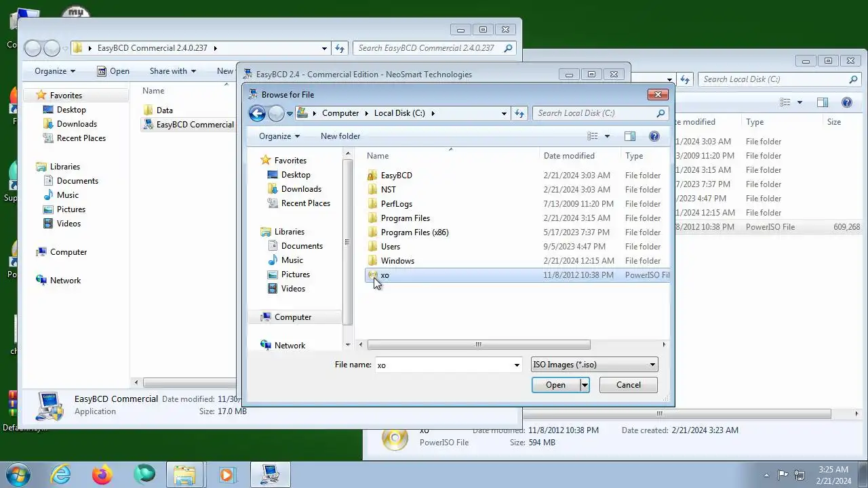This screenshot has width=868, height=488.
Task: Sort by Date modified column in Browse dialog
Action: pyautogui.click(x=569, y=156)
